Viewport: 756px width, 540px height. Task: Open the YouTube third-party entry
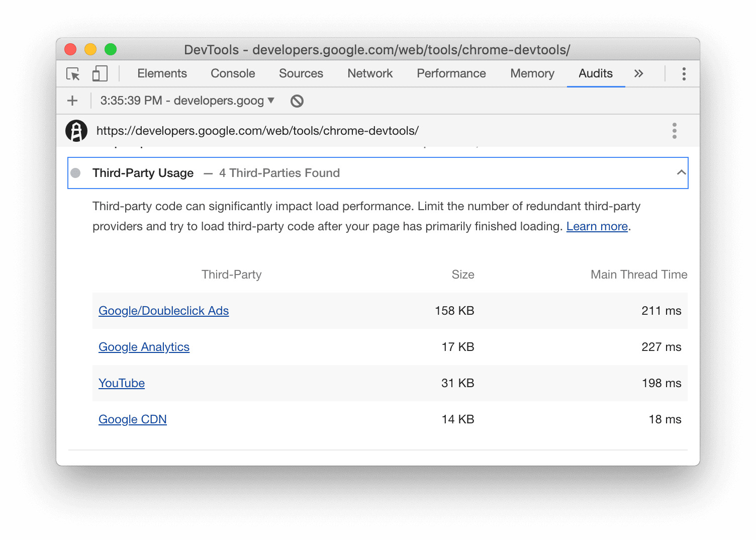121,383
